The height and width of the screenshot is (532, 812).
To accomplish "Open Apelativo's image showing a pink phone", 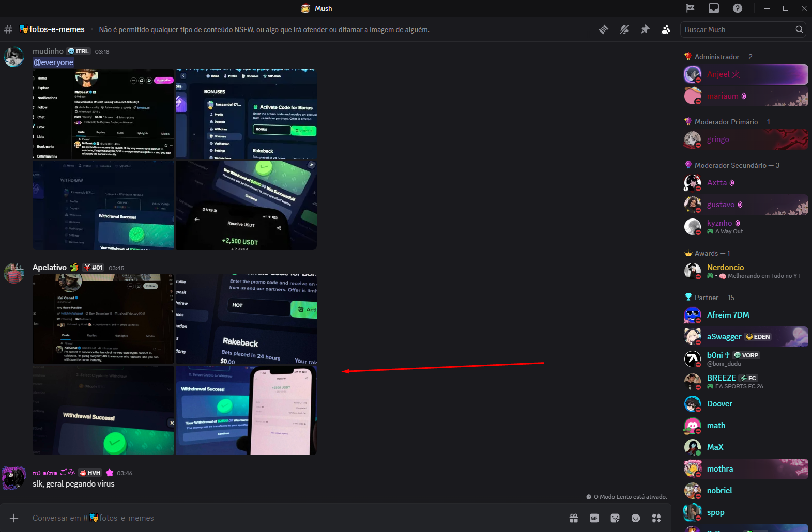I will pyautogui.click(x=246, y=410).
